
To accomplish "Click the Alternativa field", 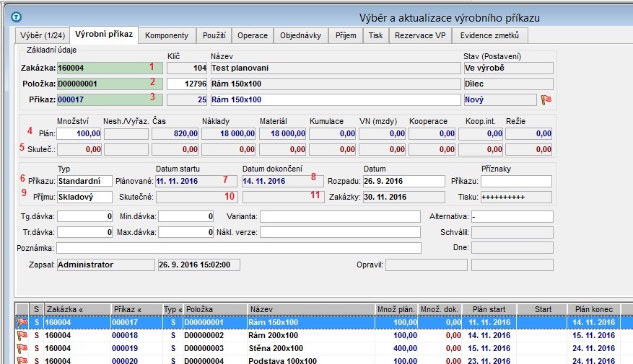I will (x=512, y=216).
